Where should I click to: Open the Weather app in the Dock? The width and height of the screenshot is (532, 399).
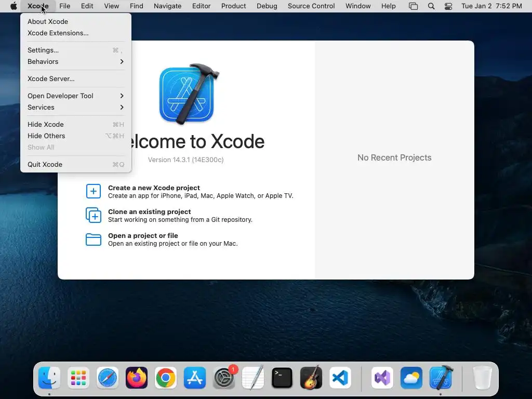(411, 378)
